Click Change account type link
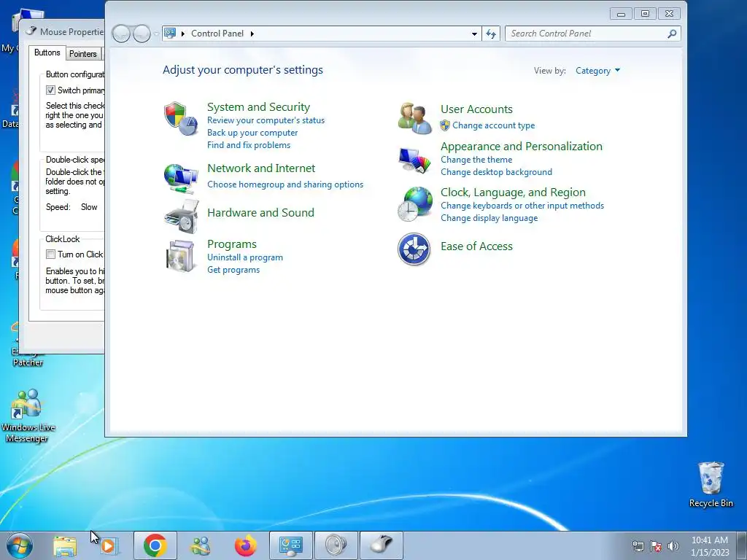Screen dimensions: 747x560 tap(494, 125)
